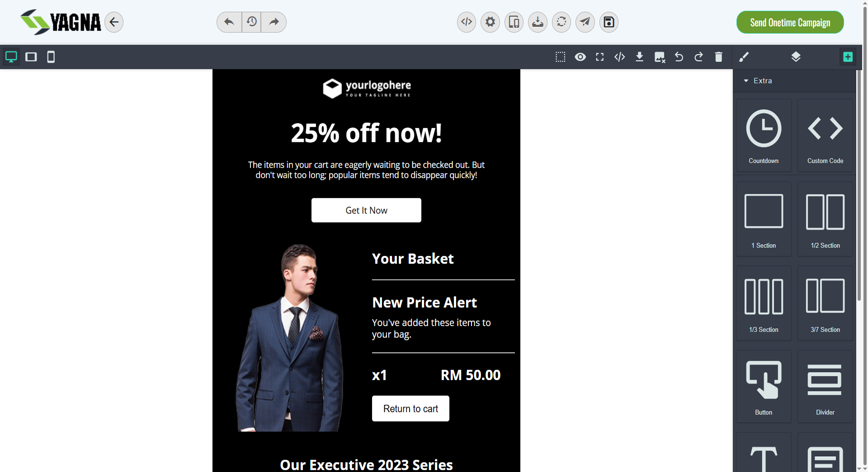Toggle preview eye icon

[580, 57]
